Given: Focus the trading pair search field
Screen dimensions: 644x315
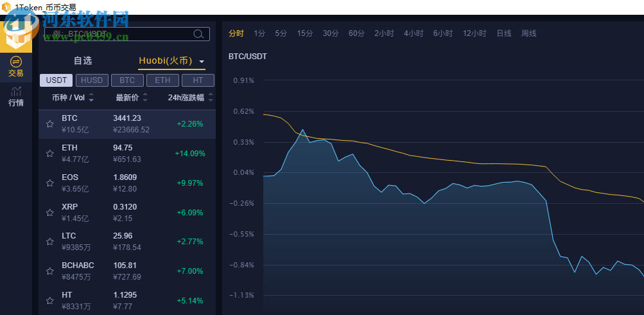Looking at the screenshot, I should tap(127, 34).
